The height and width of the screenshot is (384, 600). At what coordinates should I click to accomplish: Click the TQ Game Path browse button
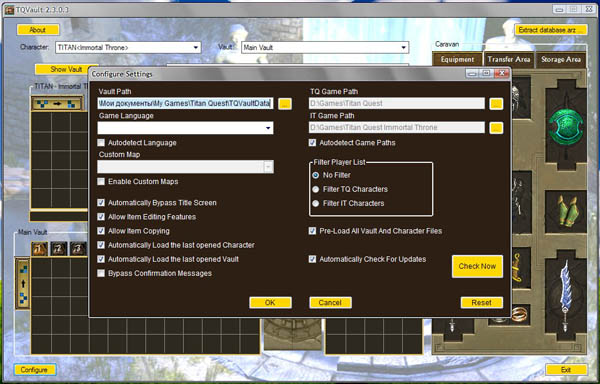click(x=496, y=104)
